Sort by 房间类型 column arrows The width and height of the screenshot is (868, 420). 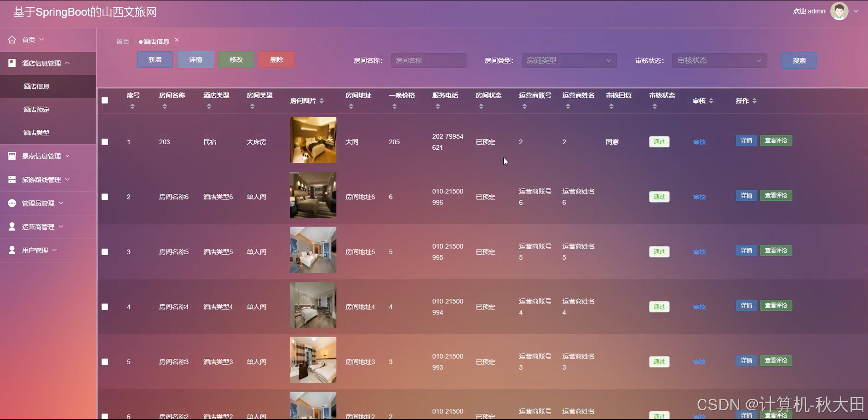pyautogui.click(x=252, y=106)
